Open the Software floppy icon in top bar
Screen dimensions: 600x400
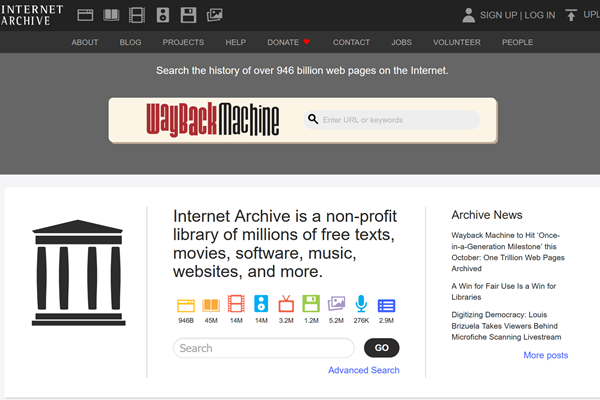point(188,15)
